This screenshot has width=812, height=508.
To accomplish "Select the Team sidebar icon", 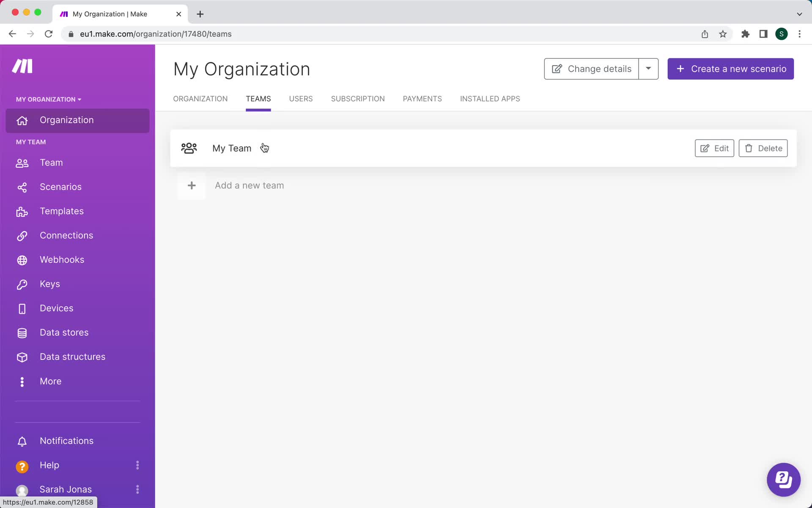I will [x=22, y=163].
